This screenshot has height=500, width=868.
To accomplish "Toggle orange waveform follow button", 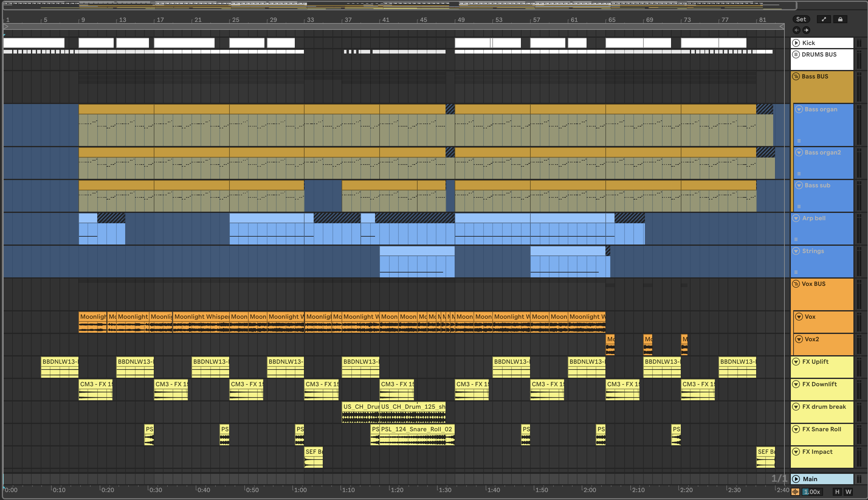I will (x=795, y=492).
